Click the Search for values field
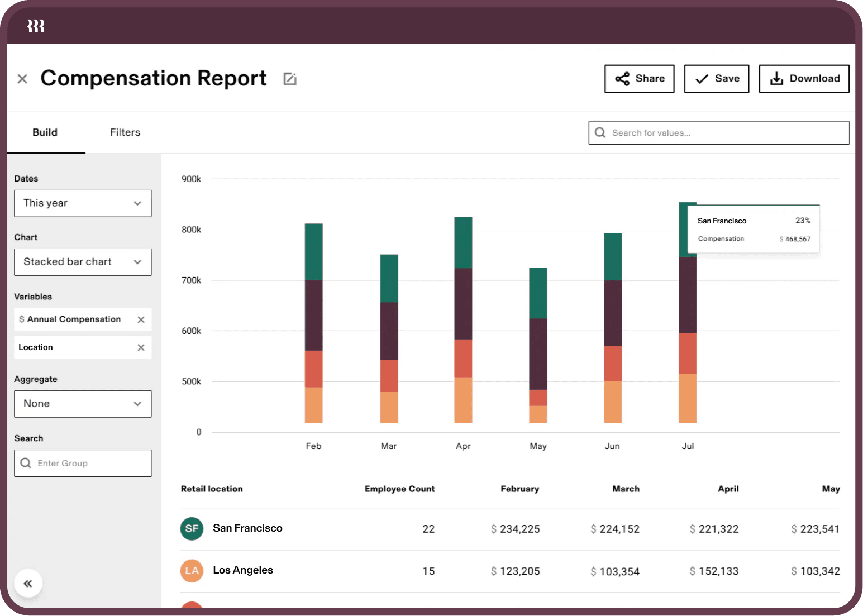Screen dimensions: 863x616 (718, 133)
